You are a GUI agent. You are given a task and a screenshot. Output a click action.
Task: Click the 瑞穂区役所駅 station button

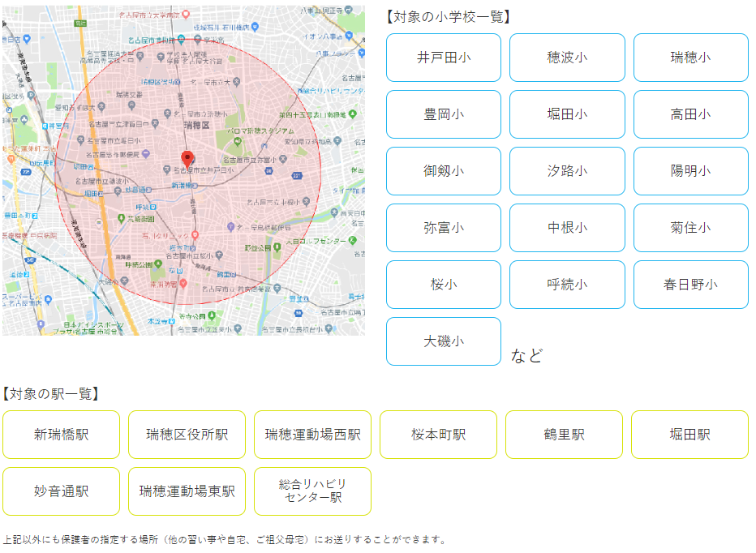click(187, 435)
